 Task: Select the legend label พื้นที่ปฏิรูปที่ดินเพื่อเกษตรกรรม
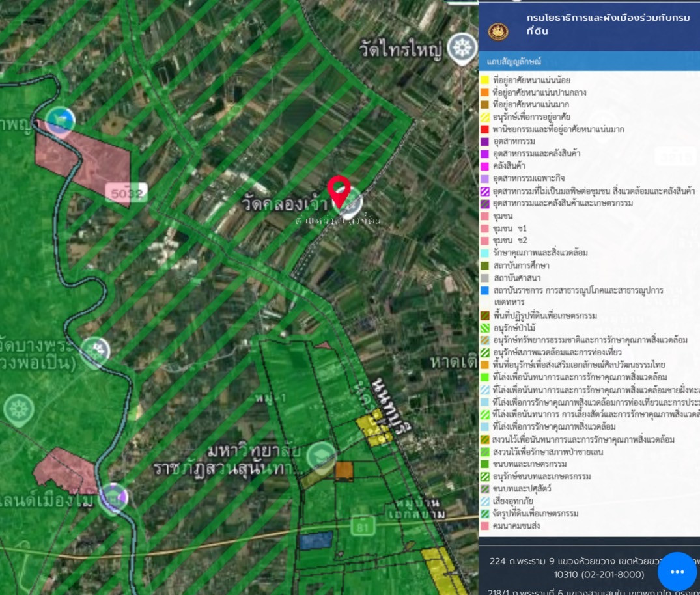545,316
